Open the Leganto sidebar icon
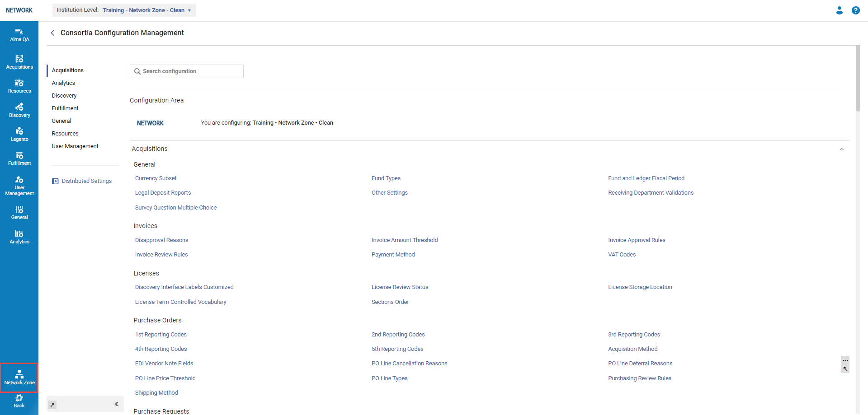 coord(19,134)
